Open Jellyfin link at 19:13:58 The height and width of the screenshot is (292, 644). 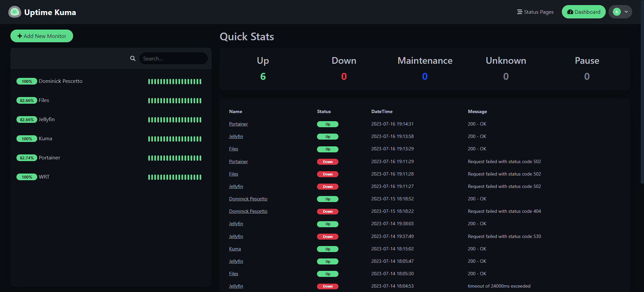(x=236, y=136)
